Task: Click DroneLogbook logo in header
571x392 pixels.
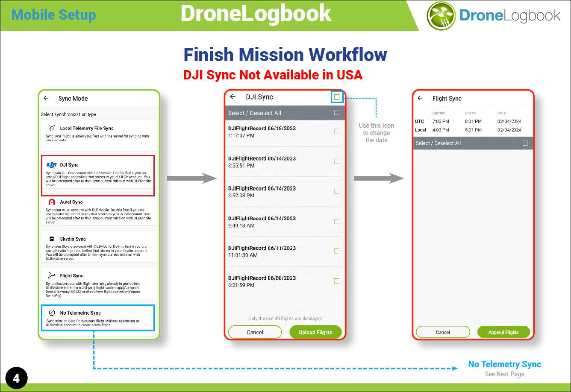Action: point(494,16)
